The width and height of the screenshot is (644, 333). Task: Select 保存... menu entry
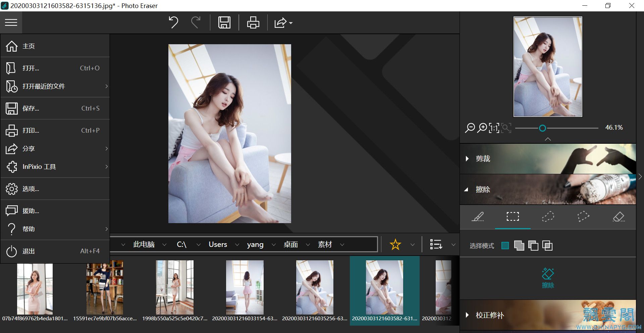tap(55, 108)
